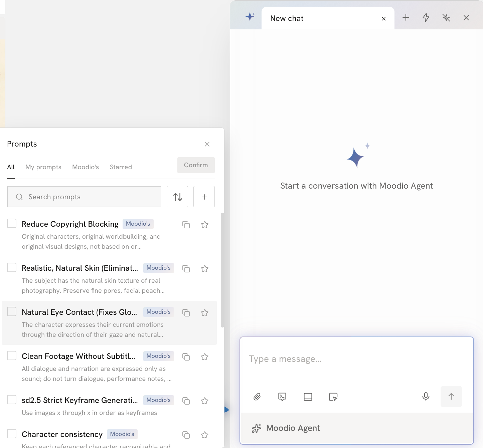Check the Character consistency checkbox

[12, 434]
